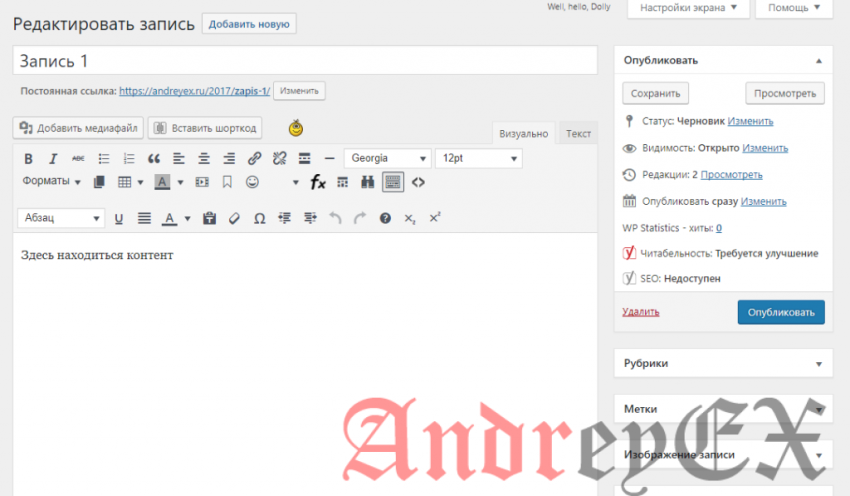Underline the selected text
This screenshot has width=850, height=496.
[x=119, y=218]
